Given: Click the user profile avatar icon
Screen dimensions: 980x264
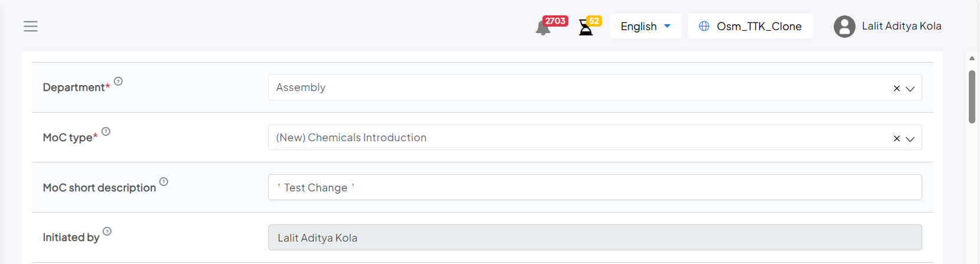Looking at the screenshot, I should pyautogui.click(x=844, y=27).
